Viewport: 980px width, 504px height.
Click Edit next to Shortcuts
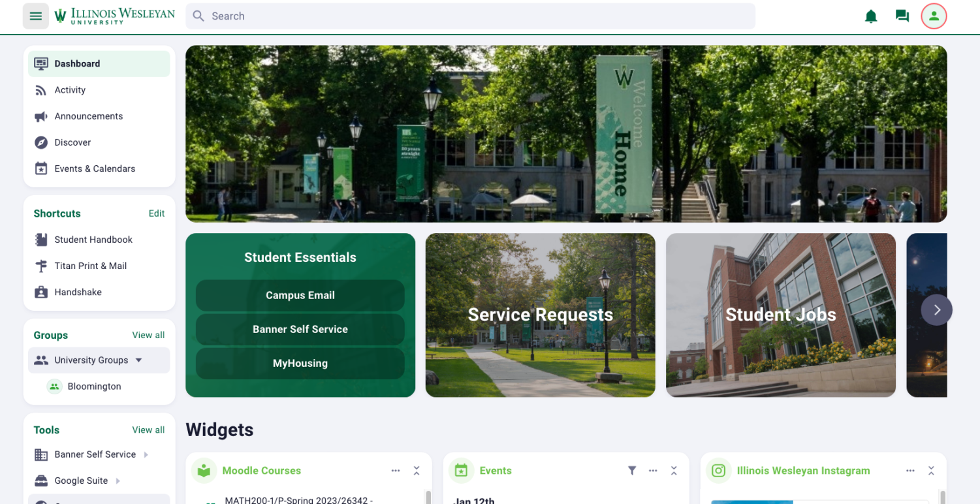coord(156,213)
